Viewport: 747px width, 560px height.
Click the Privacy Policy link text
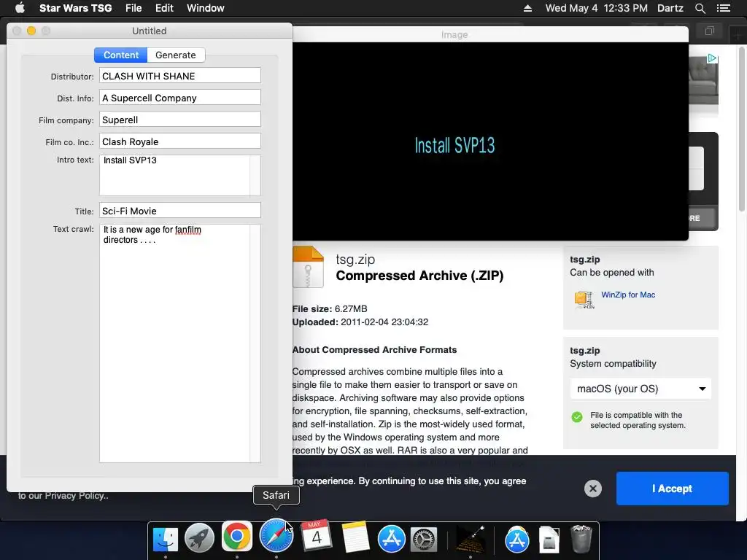[x=76, y=495]
